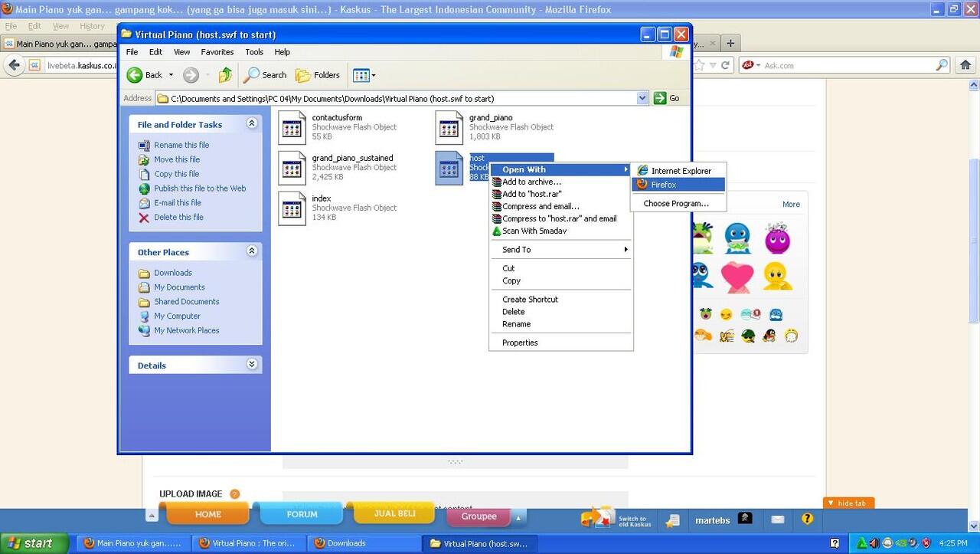Viewport: 980px width, 554px height.
Task: Click Publish this file to the Web
Action: point(200,188)
